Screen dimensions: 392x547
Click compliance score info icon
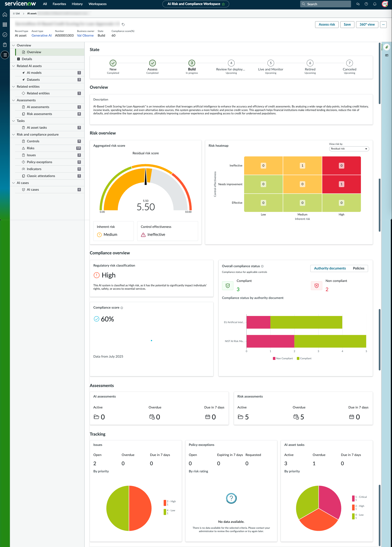point(122,308)
